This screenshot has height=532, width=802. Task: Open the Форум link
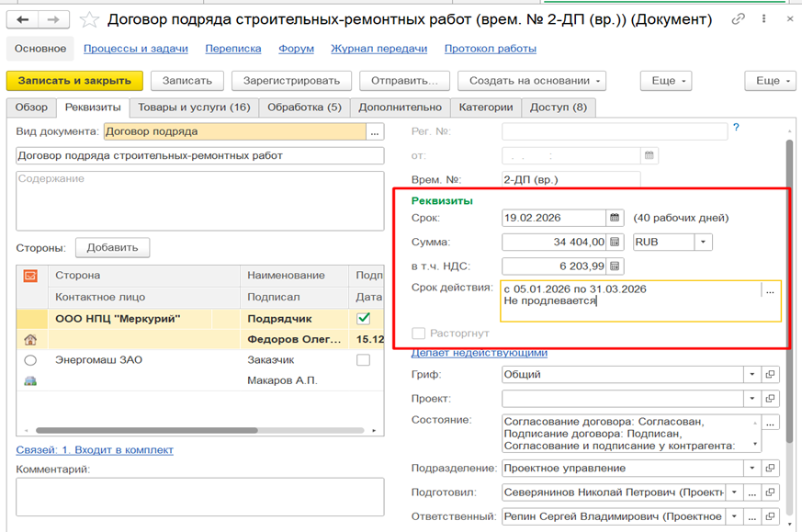(296, 49)
